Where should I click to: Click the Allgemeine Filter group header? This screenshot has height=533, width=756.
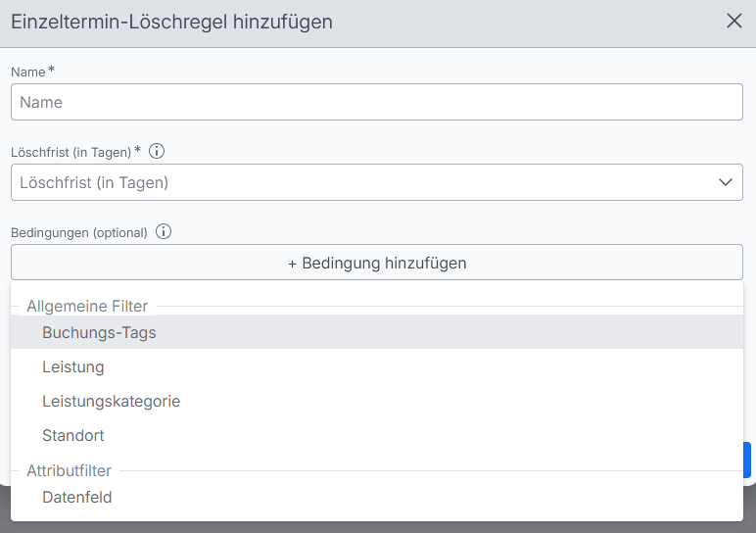click(87, 307)
